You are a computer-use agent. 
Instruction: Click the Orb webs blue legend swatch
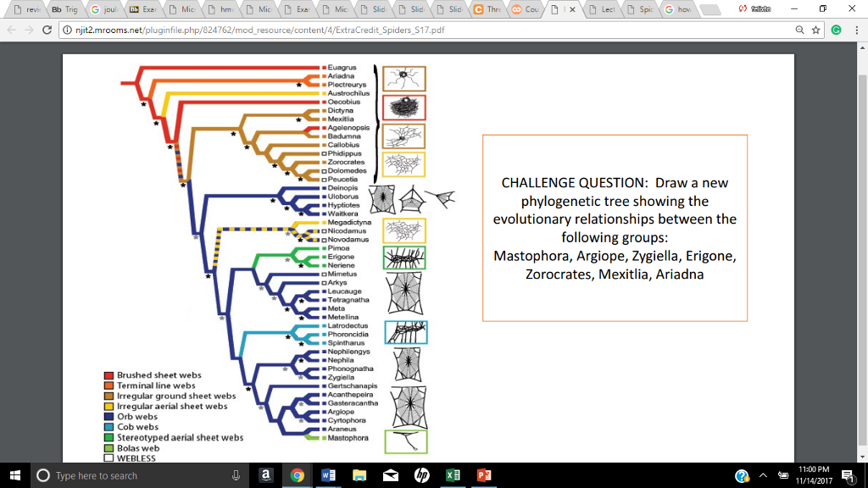[x=108, y=417]
